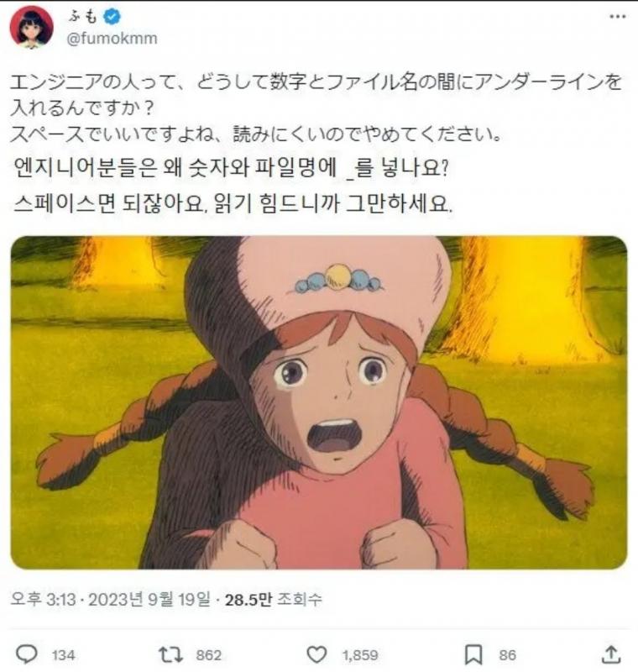Click the 1,859 likes count
Viewport: 638px width, 672px height.
(360, 655)
